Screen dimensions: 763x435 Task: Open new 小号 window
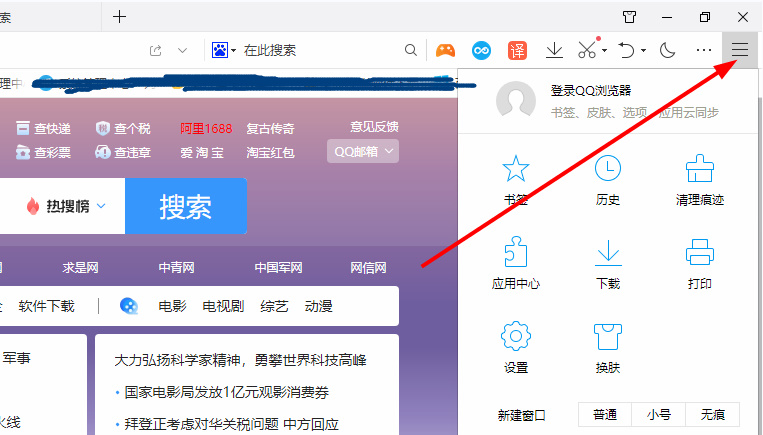coord(659,415)
